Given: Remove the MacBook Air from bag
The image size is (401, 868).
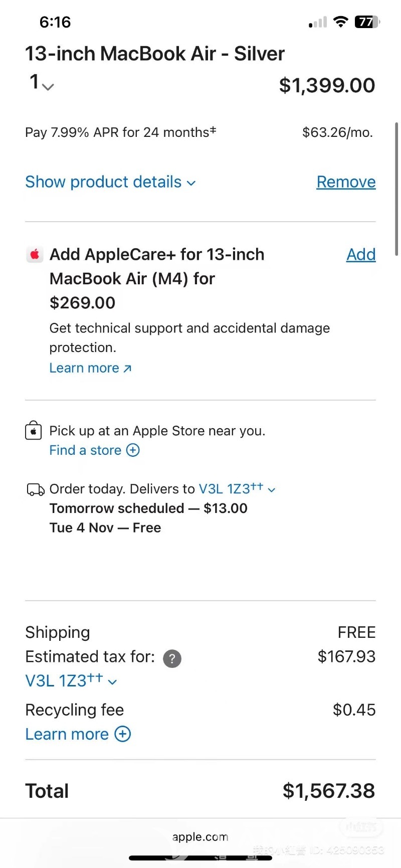Looking at the screenshot, I should click(x=346, y=182).
